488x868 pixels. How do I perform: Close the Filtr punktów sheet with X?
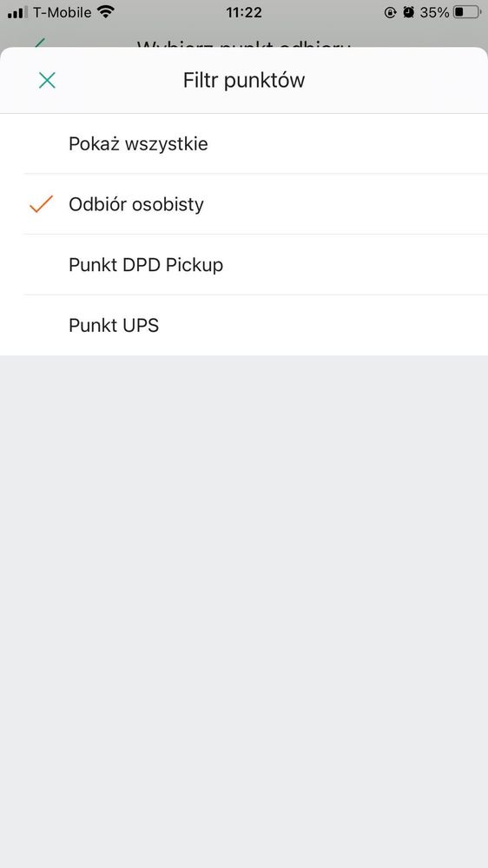pyautogui.click(x=47, y=81)
